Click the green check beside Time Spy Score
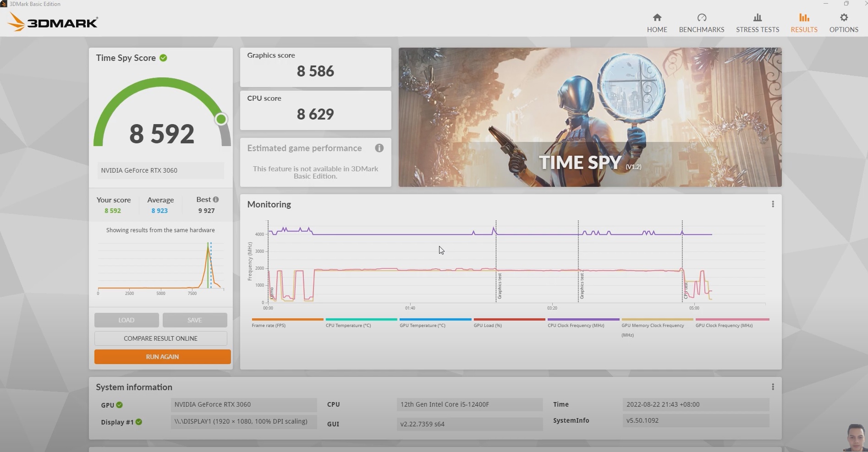The image size is (868, 452). tap(164, 58)
